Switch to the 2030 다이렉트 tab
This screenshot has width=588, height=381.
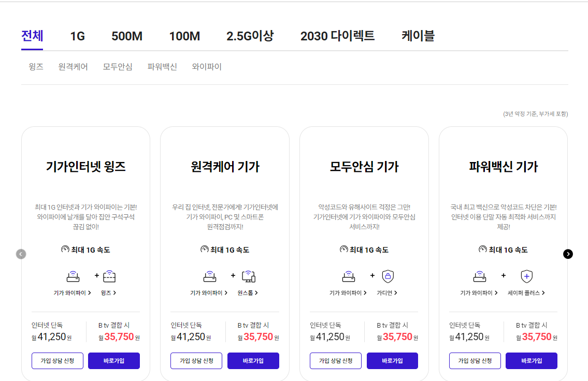(x=337, y=36)
